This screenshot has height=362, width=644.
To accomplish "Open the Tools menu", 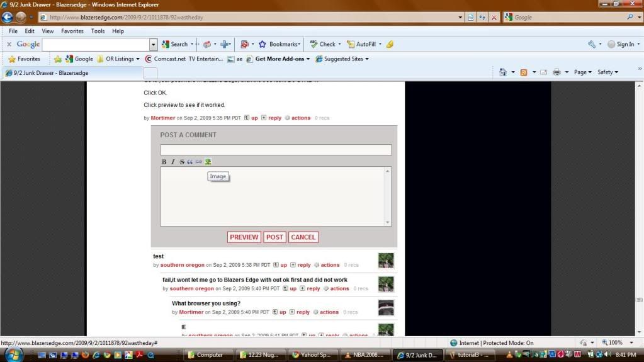I will (98, 31).
